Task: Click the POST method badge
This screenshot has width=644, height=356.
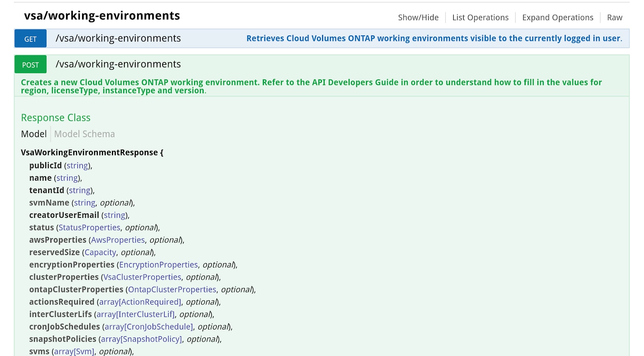Action: 30,64
